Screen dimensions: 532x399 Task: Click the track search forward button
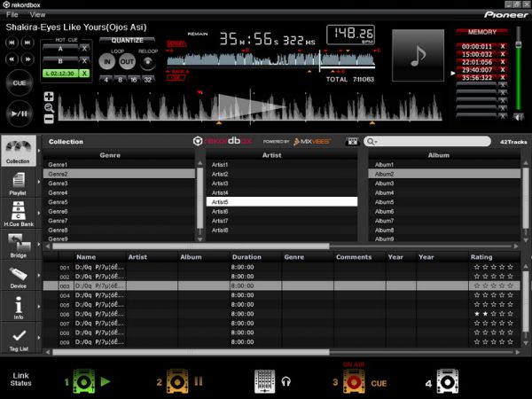(27, 43)
